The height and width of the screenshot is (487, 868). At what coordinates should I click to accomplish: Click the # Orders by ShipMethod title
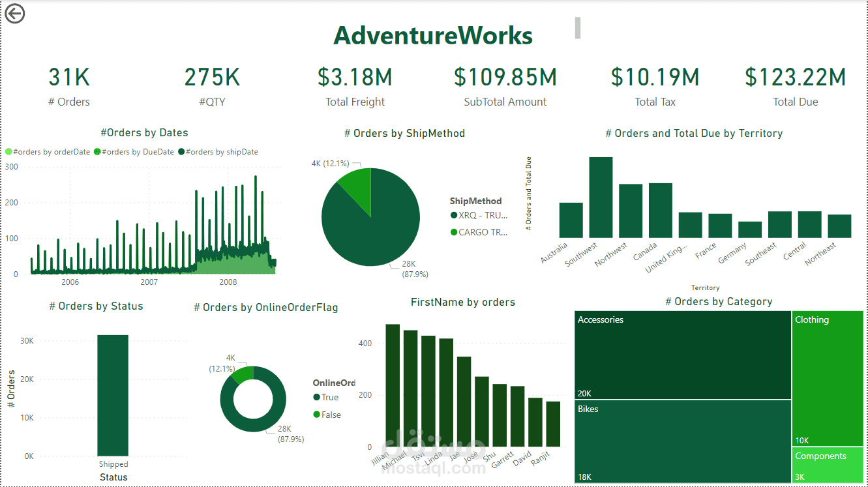click(x=404, y=133)
